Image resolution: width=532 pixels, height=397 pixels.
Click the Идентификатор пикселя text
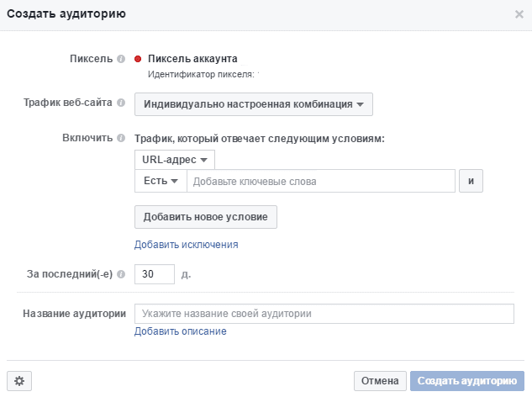point(201,74)
